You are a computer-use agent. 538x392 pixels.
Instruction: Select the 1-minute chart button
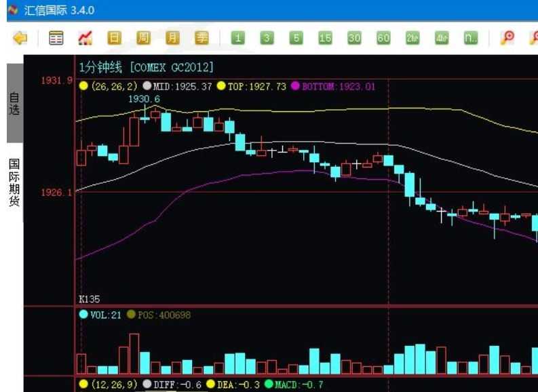tap(237, 38)
